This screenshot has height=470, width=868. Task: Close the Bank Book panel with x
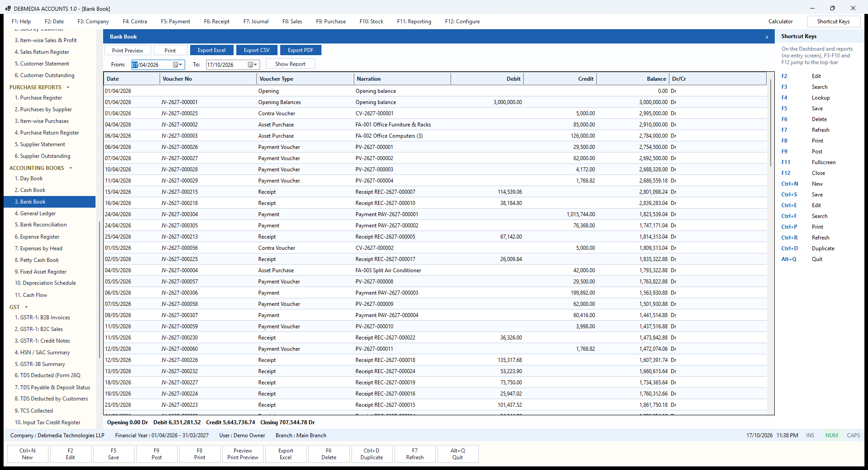pyautogui.click(x=767, y=37)
